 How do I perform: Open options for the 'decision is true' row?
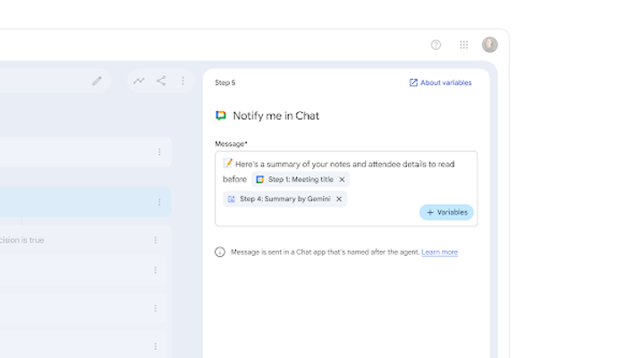(155, 240)
